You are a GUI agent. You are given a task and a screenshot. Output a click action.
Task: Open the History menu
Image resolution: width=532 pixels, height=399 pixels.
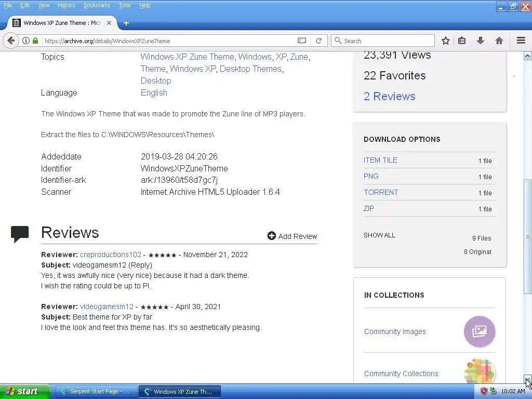tap(66, 5)
